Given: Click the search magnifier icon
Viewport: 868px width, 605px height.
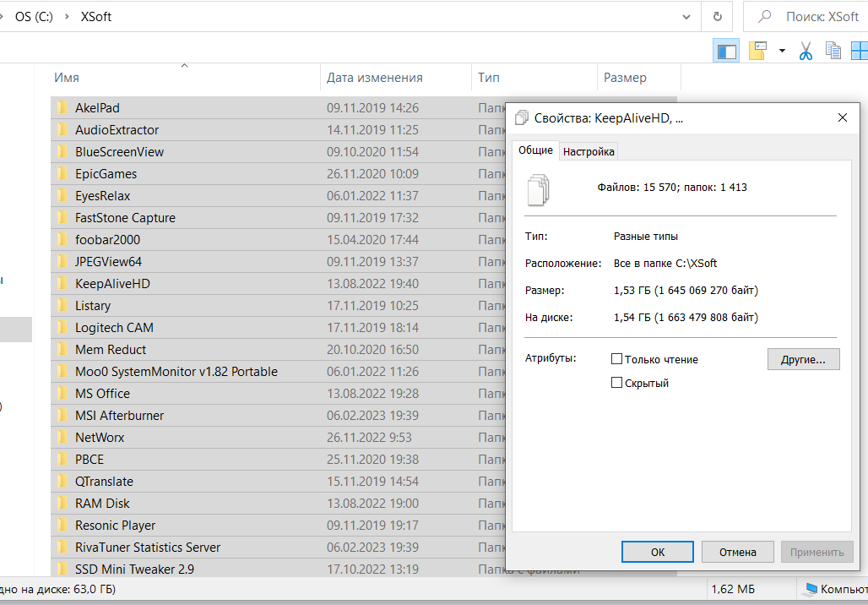Looking at the screenshot, I should (x=764, y=17).
